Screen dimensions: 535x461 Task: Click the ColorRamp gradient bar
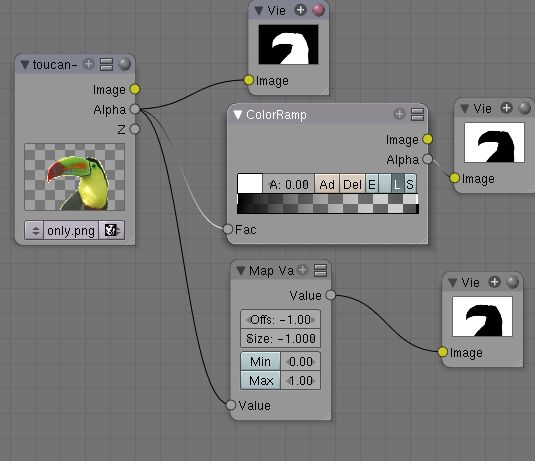[x=328, y=204]
